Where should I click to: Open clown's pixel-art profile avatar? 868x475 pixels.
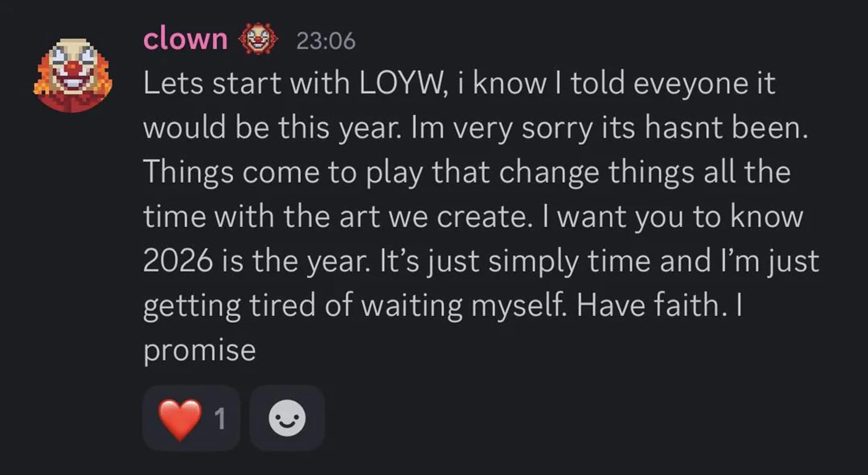pos(73,75)
